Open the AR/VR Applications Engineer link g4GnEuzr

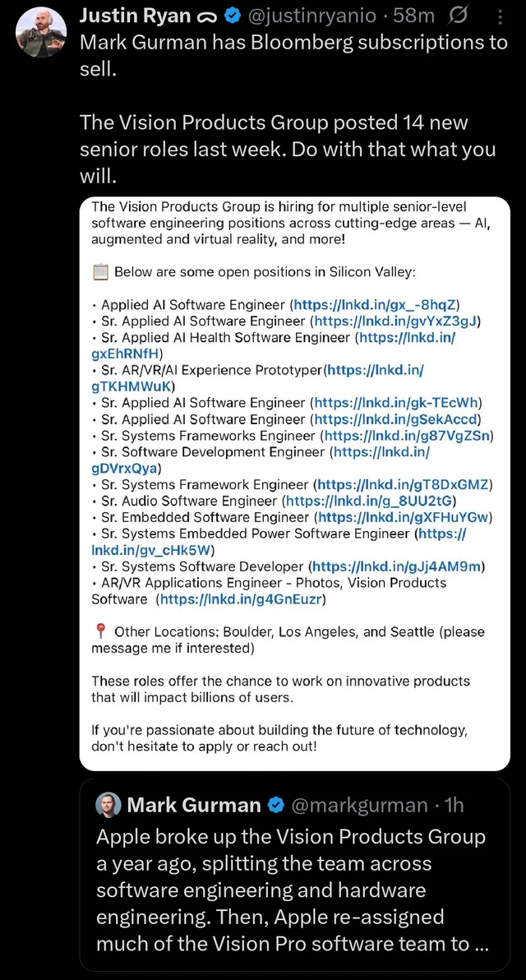pyautogui.click(x=241, y=600)
